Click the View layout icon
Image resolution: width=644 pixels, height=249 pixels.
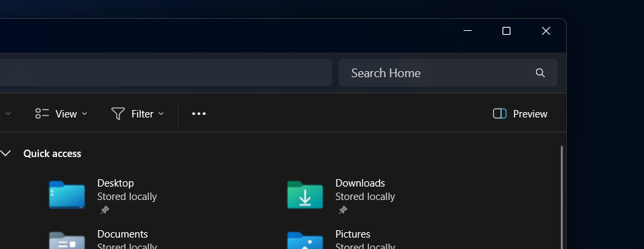[42, 114]
